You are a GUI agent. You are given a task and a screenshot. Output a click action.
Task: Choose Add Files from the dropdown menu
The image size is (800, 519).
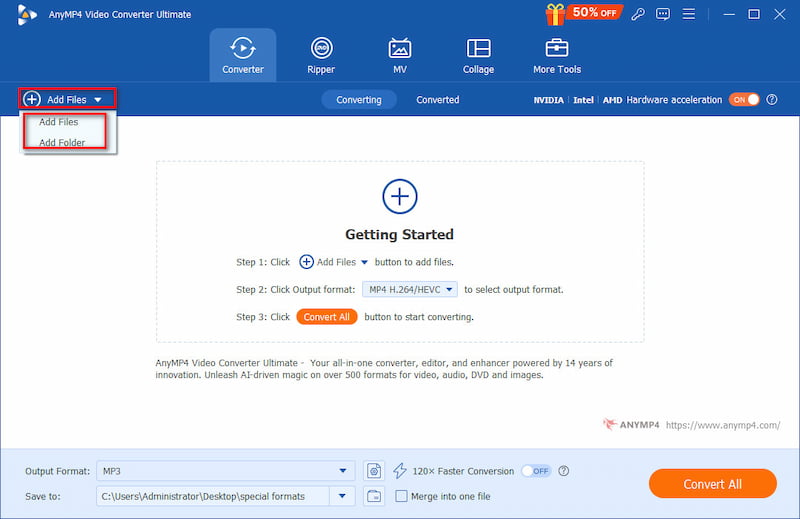coord(59,122)
